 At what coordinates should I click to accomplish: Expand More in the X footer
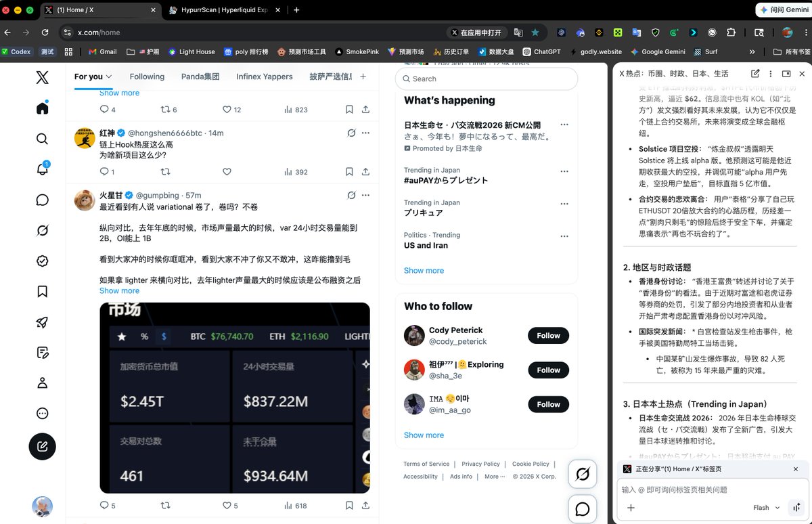(x=495, y=477)
